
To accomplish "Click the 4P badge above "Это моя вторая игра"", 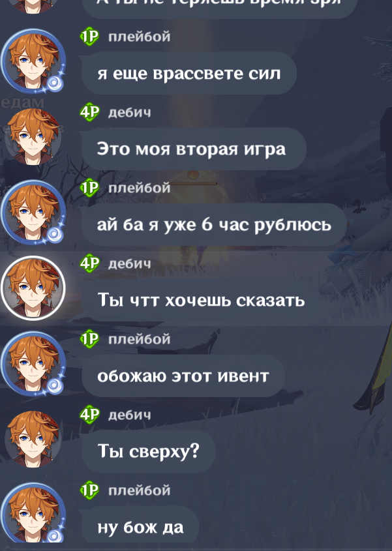I will coord(89,112).
